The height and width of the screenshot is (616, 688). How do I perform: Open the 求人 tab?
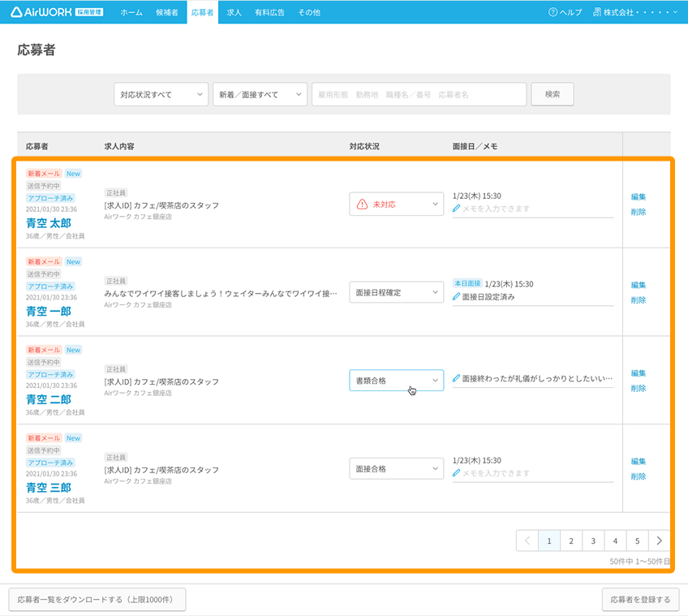click(234, 12)
